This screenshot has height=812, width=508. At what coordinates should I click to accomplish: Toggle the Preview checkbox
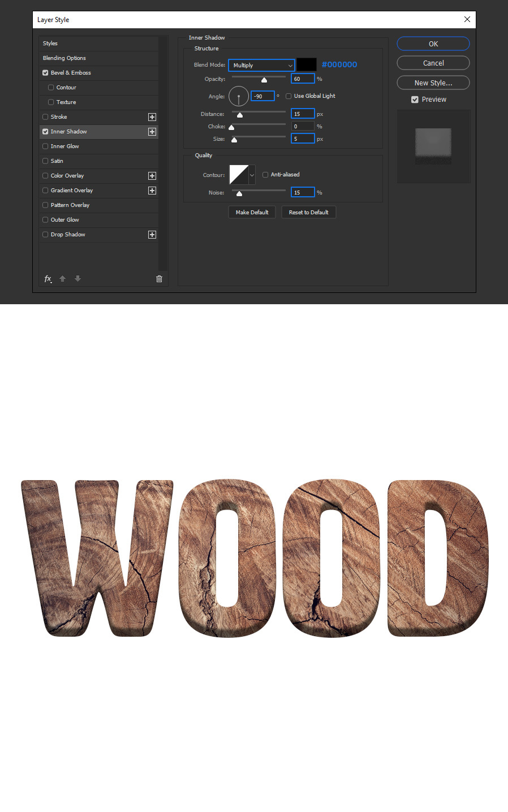[415, 100]
